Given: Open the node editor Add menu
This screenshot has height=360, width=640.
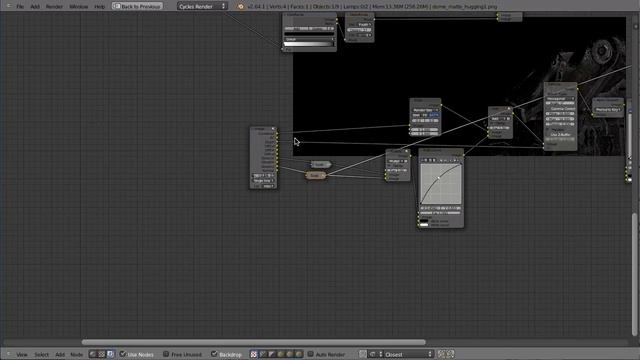Looking at the screenshot, I should tap(60, 354).
